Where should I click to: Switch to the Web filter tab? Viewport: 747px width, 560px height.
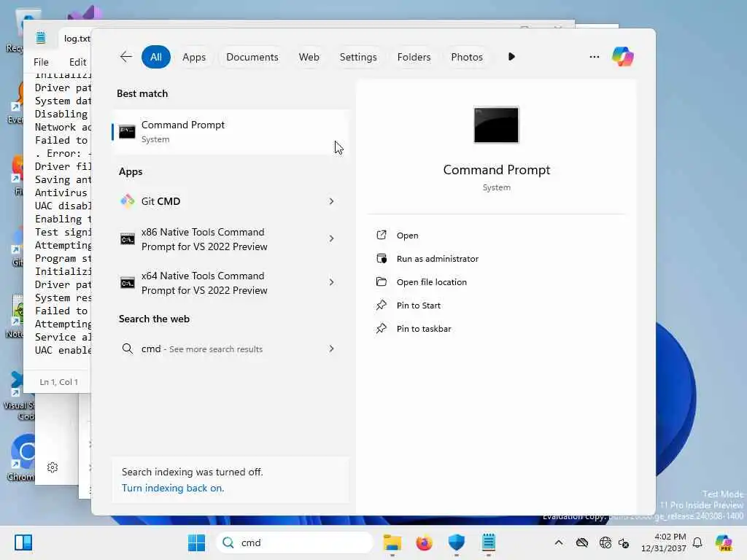pos(309,57)
